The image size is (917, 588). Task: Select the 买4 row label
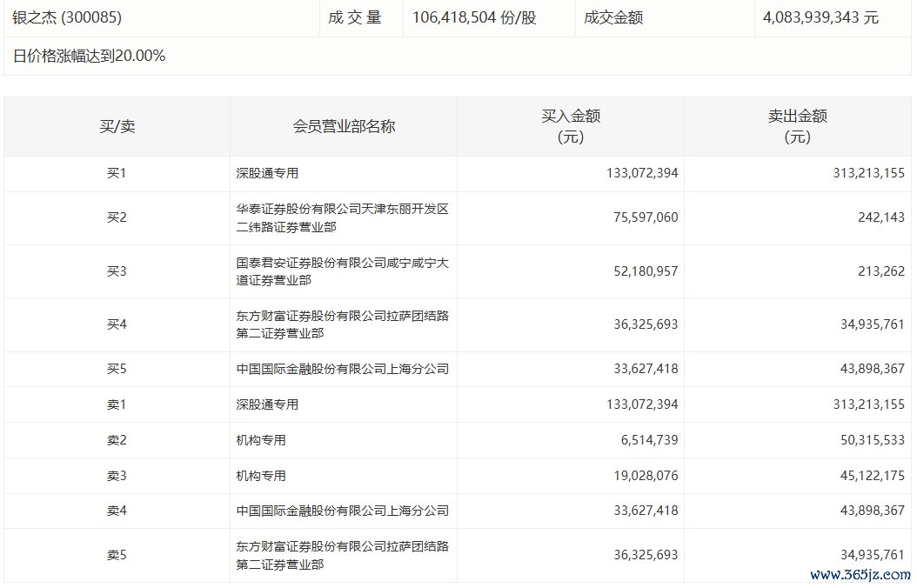(117, 325)
